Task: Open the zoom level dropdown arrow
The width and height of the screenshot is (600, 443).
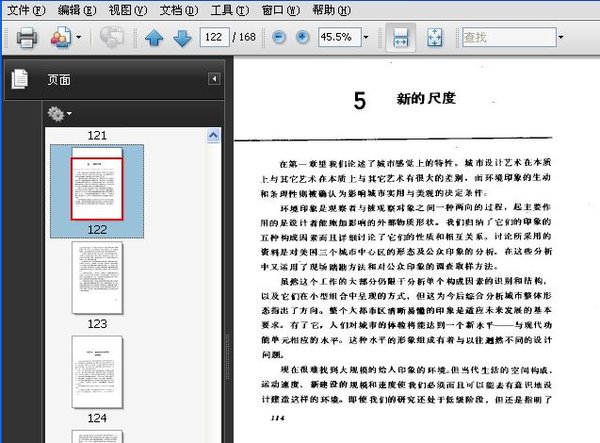Action: (x=366, y=37)
